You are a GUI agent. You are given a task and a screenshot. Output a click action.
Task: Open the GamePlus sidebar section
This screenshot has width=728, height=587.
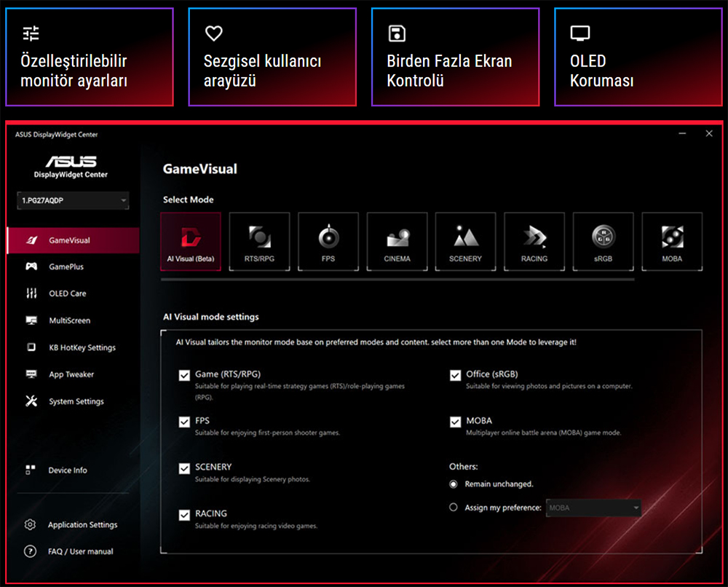66,267
